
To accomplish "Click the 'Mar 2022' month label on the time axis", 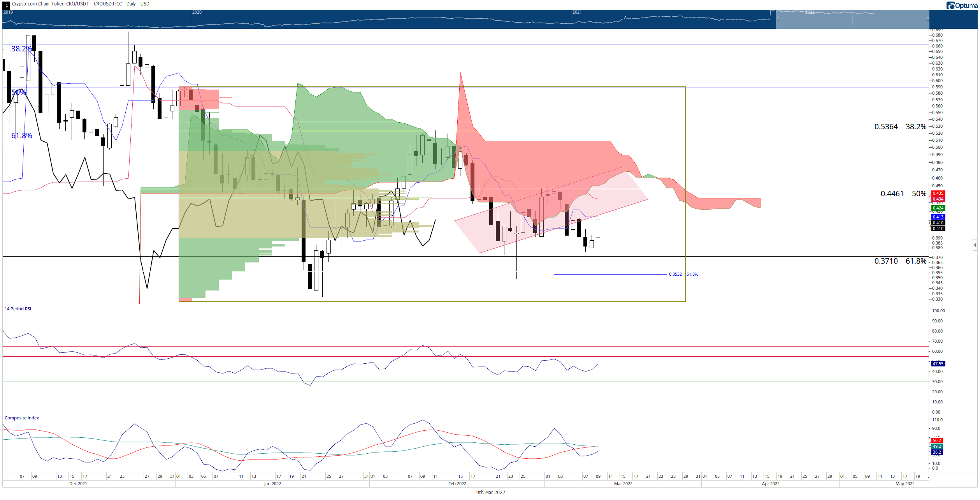I will [x=623, y=484].
